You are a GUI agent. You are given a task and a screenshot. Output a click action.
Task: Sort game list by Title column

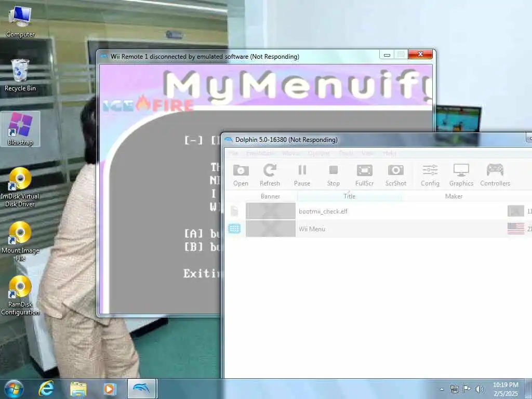coord(350,196)
